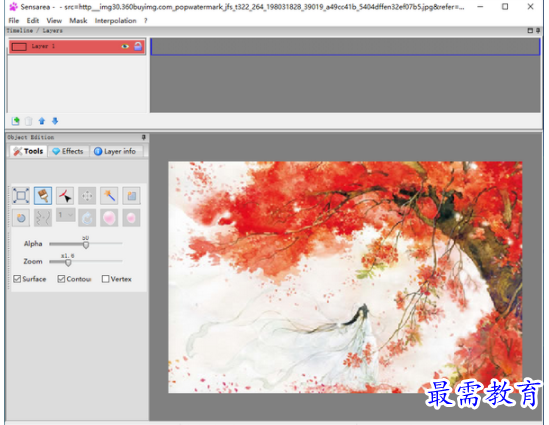Viewport: 549px width, 425px height.
Task: Select the magic wand tool
Action: (x=109, y=196)
